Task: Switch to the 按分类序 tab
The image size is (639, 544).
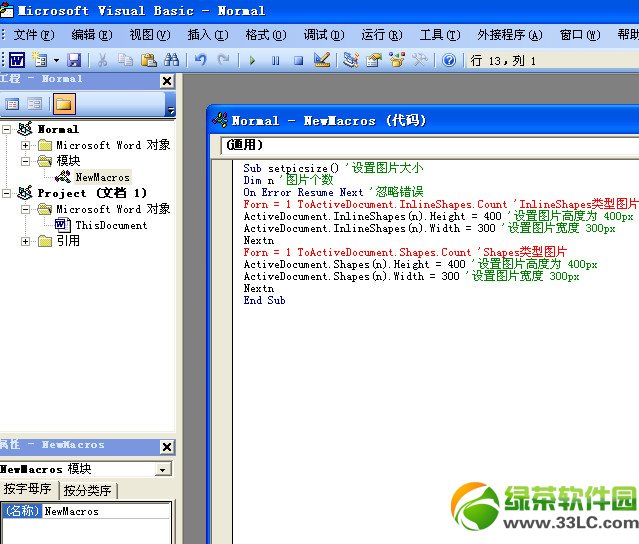Action: [89, 491]
